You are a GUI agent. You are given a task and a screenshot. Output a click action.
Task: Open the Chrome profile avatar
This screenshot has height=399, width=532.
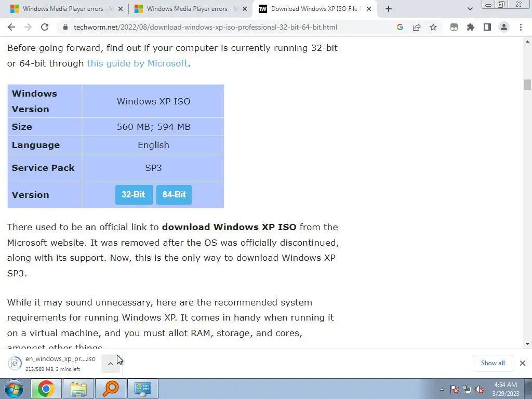tap(504, 27)
